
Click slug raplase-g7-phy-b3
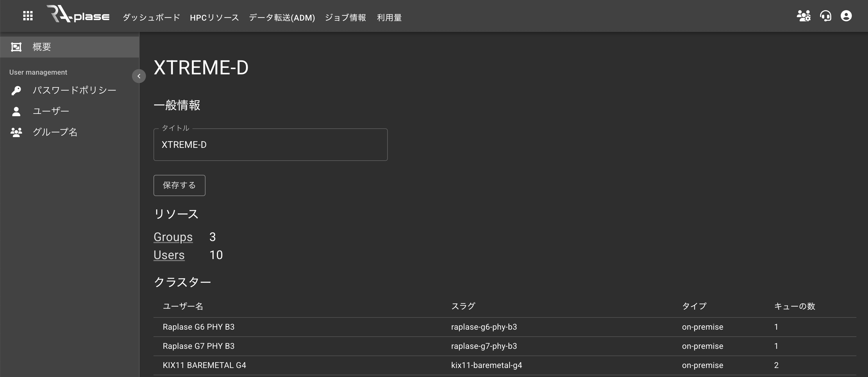484,346
